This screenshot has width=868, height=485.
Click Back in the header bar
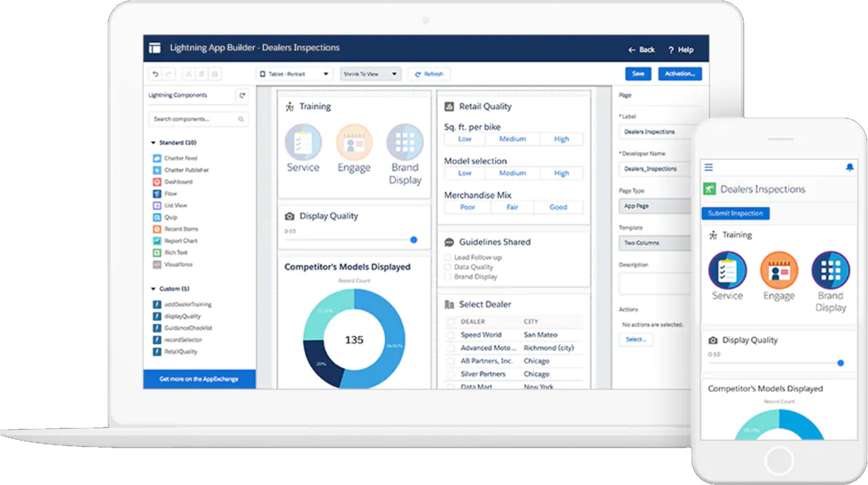tap(641, 50)
